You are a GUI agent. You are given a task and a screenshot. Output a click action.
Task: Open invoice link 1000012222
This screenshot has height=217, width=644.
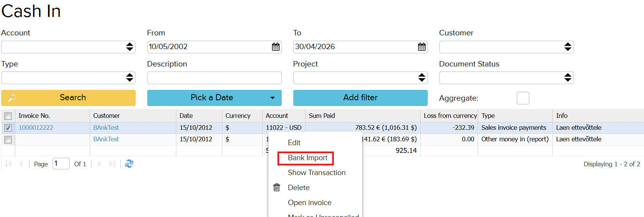point(36,128)
